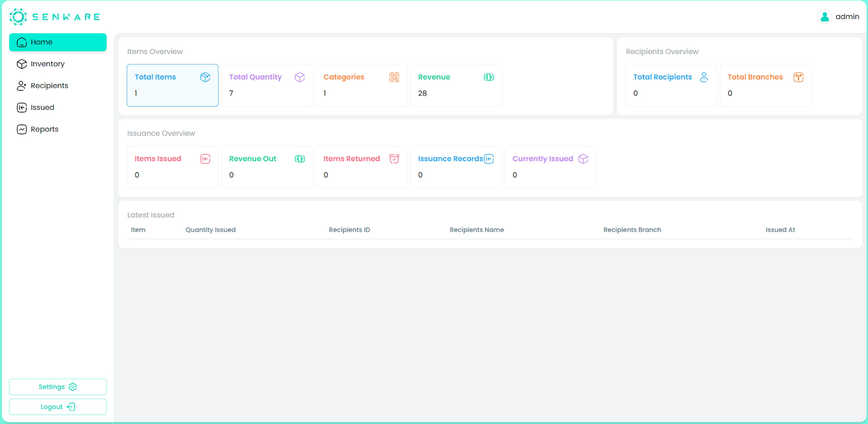
Task: Click the Inventory box icon in sidebar
Action: 21,64
